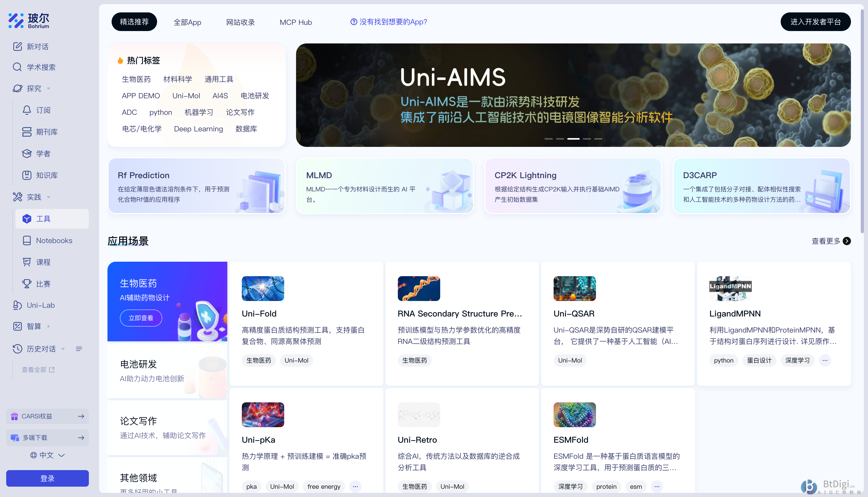
Task: Open the CP2K Lightning card
Action: click(574, 186)
